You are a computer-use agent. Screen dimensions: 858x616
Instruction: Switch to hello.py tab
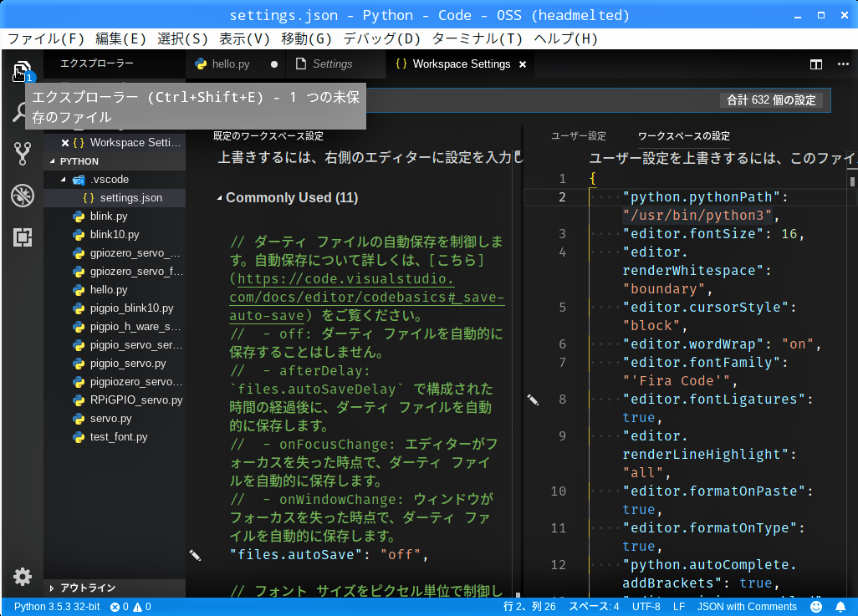[230, 64]
